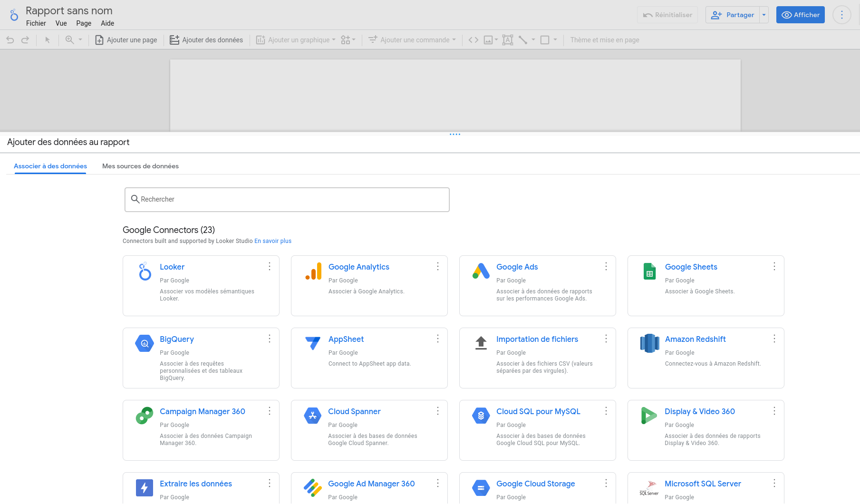Select the selection mode pointer tool
This screenshot has height=504, width=860.
(48, 40)
